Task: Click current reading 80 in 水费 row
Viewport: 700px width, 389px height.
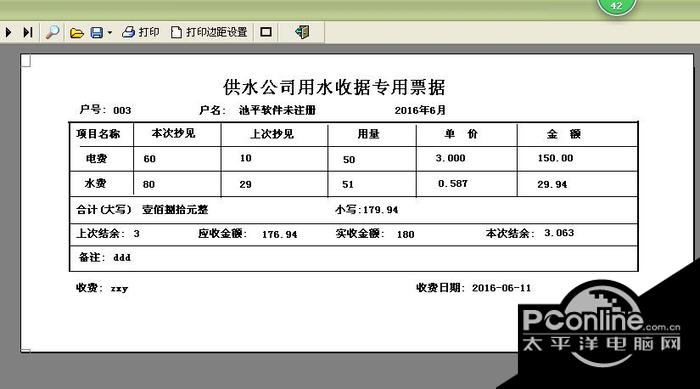Action: tap(149, 184)
